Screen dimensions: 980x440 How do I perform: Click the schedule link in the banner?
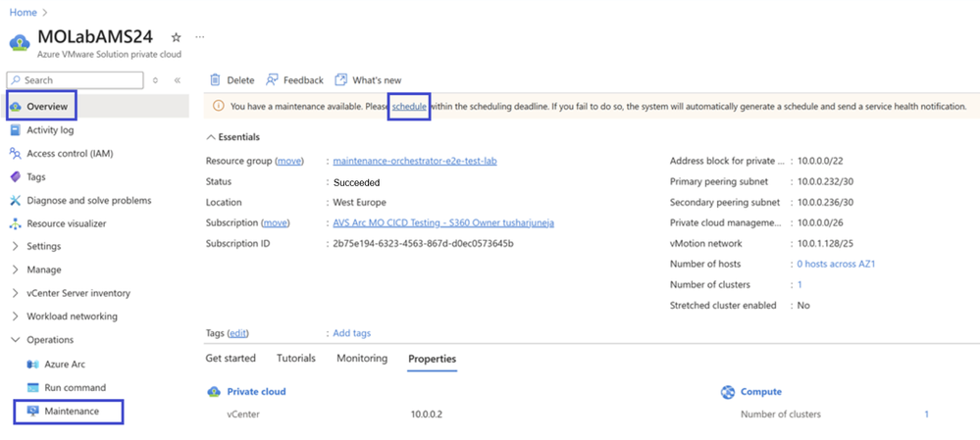(x=409, y=107)
